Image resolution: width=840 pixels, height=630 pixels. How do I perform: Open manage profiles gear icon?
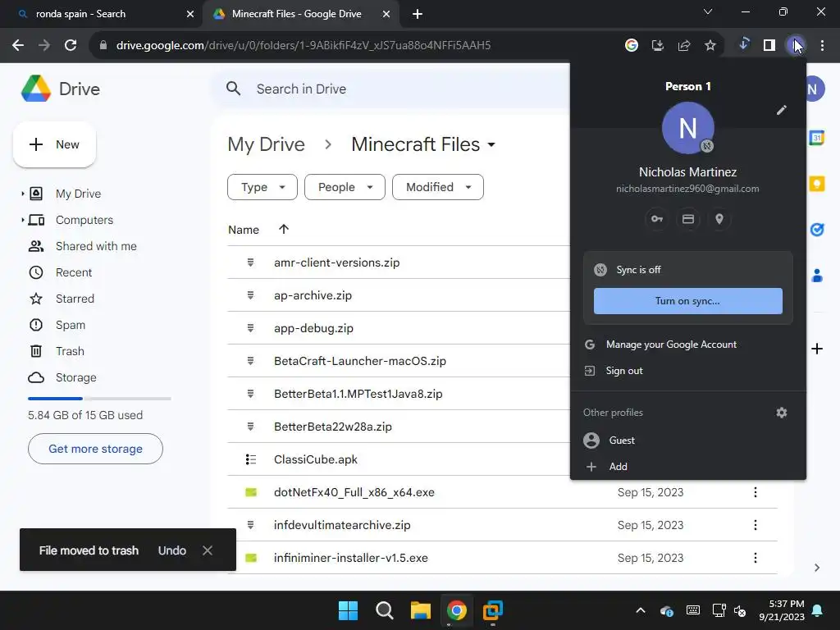[x=782, y=413]
